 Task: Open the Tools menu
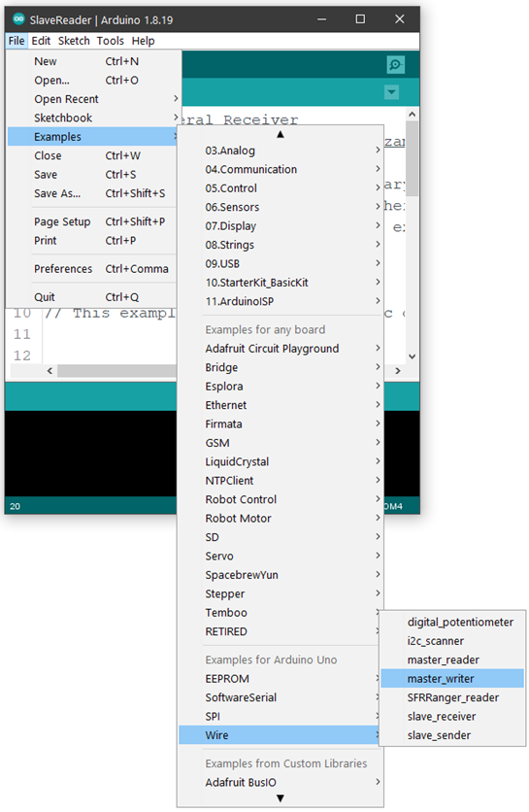pyautogui.click(x=111, y=41)
